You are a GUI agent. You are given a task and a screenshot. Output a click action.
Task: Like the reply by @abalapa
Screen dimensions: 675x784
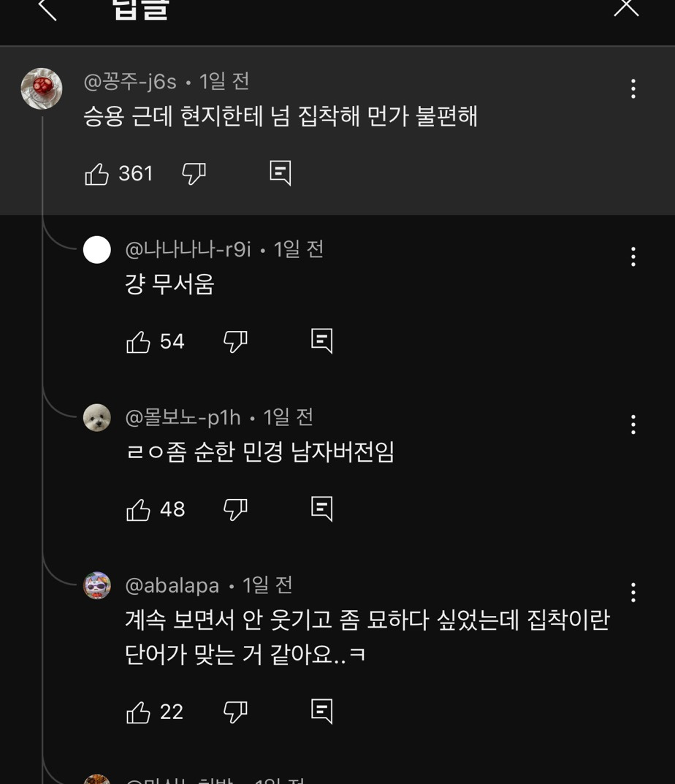point(138,712)
